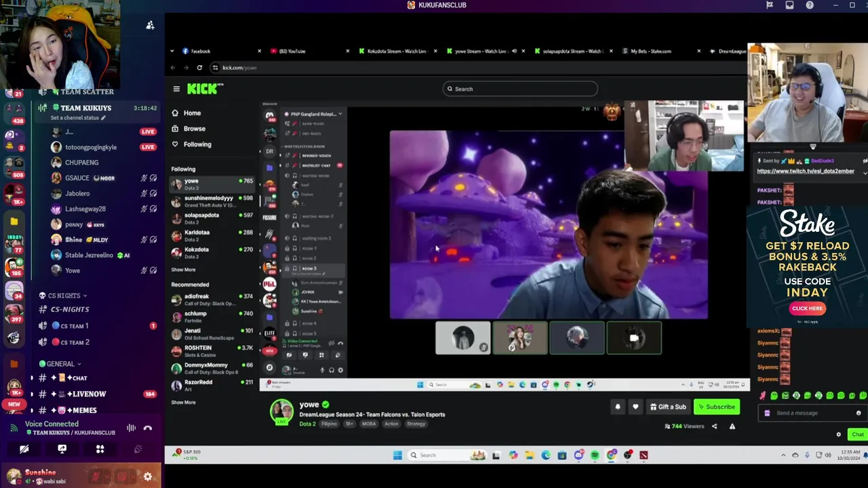Click the green Chat button
This screenshot has height=488, width=868.
pyautogui.click(x=856, y=434)
